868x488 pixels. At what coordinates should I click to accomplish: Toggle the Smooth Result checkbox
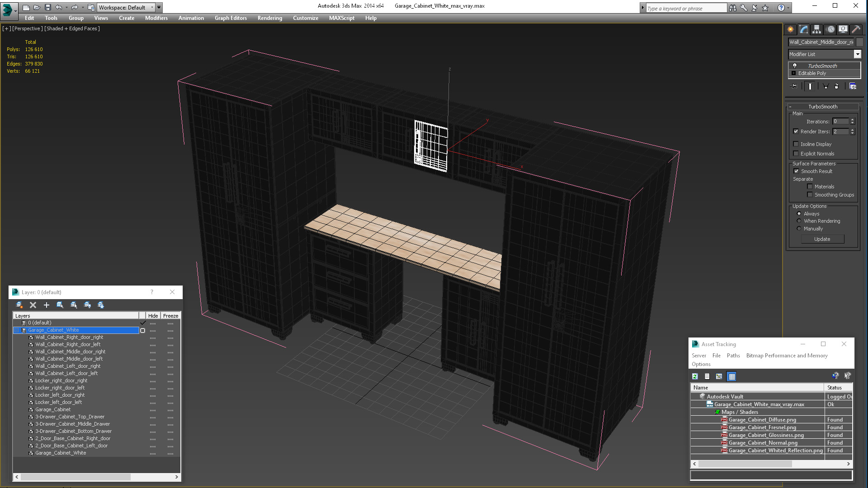(796, 171)
